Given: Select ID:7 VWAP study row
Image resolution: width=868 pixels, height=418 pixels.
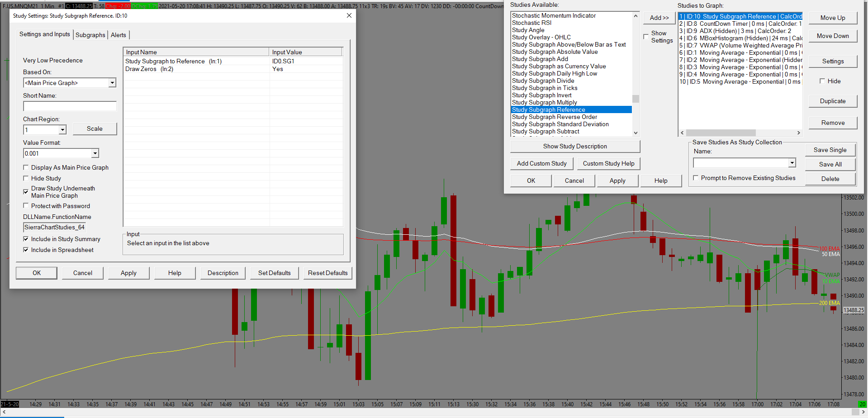Looking at the screenshot, I should pyautogui.click(x=740, y=45).
